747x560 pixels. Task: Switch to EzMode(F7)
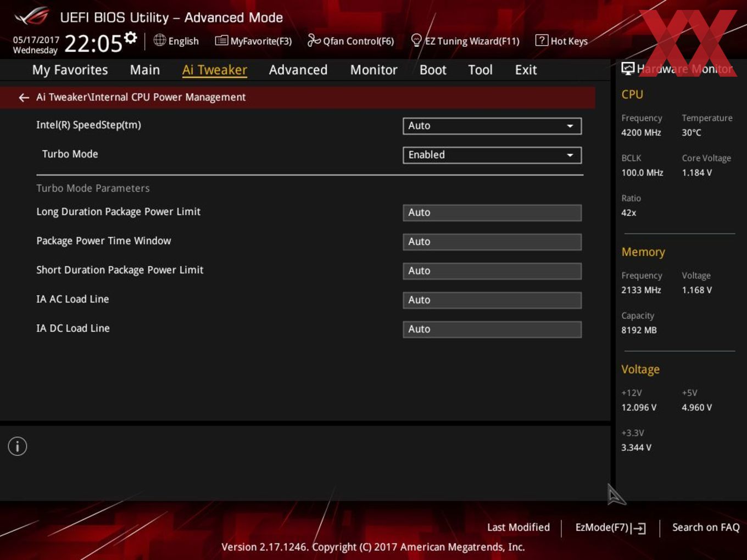click(602, 527)
